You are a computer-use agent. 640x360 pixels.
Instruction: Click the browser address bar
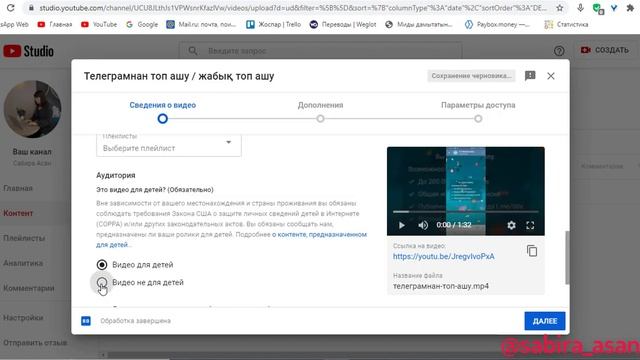(293, 8)
